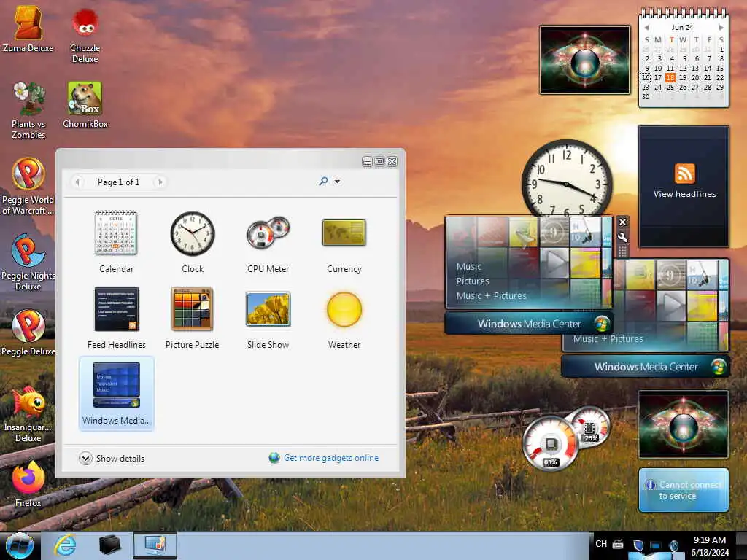Click the black box taskbar icon
This screenshot has height=560, width=747.
coord(110,545)
